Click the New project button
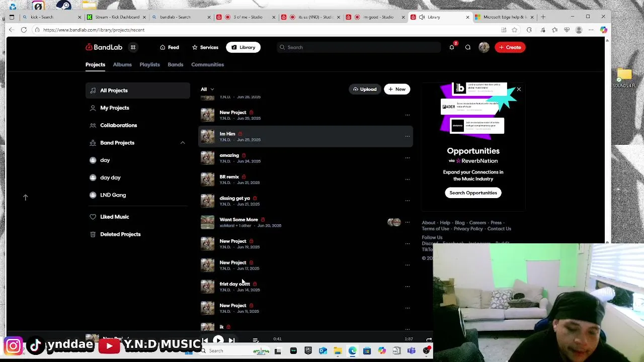This screenshot has height=362, width=644. coord(397,89)
